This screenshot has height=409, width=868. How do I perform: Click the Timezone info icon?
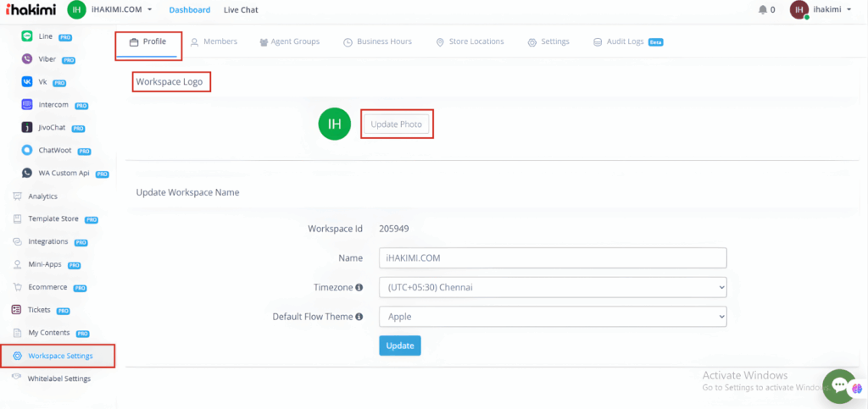click(359, 288)
